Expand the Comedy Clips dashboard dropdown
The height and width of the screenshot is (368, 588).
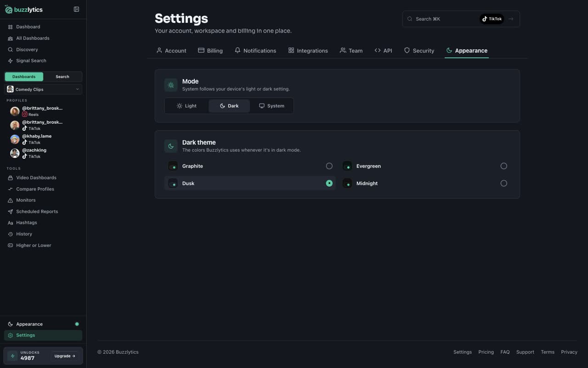43,89
